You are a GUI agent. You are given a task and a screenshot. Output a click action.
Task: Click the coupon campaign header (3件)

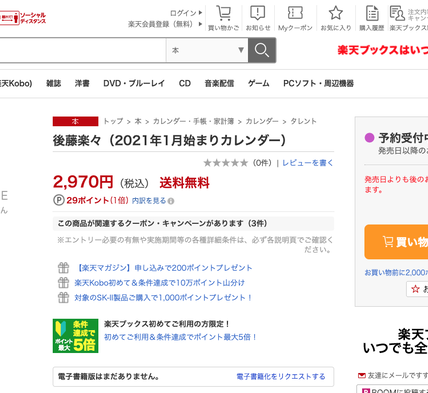193,223
